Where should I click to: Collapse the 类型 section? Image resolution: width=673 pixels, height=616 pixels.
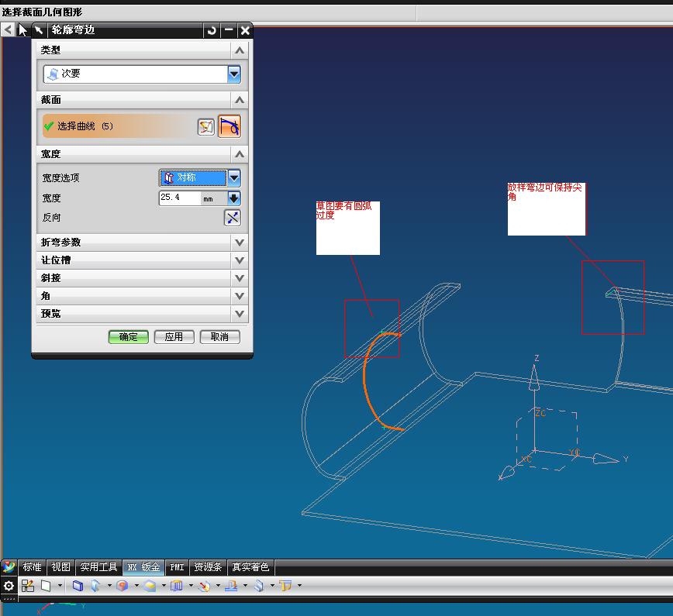[x=240, y=50]
